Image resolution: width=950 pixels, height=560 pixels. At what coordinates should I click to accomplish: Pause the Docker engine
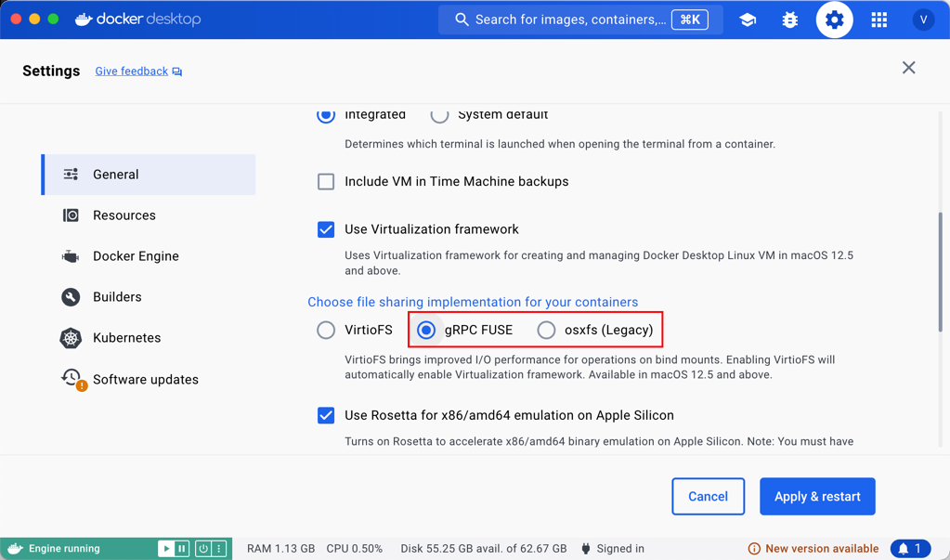pyautogui.click(x=182, y=549)
